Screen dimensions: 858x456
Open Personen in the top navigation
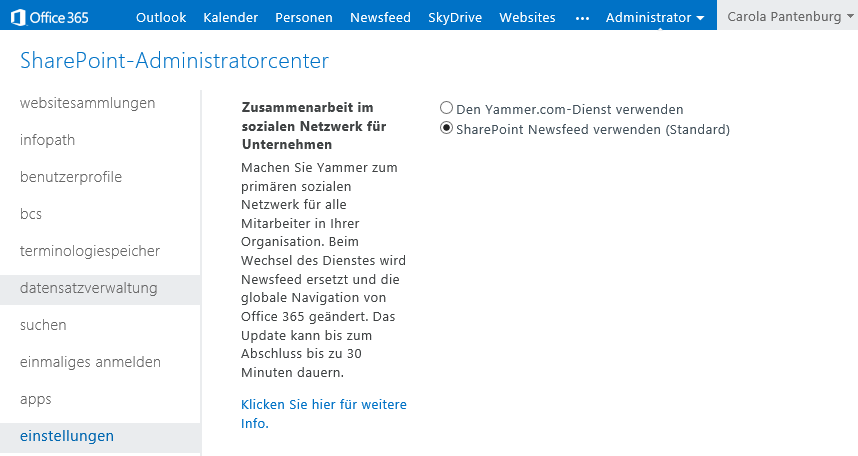304,18
